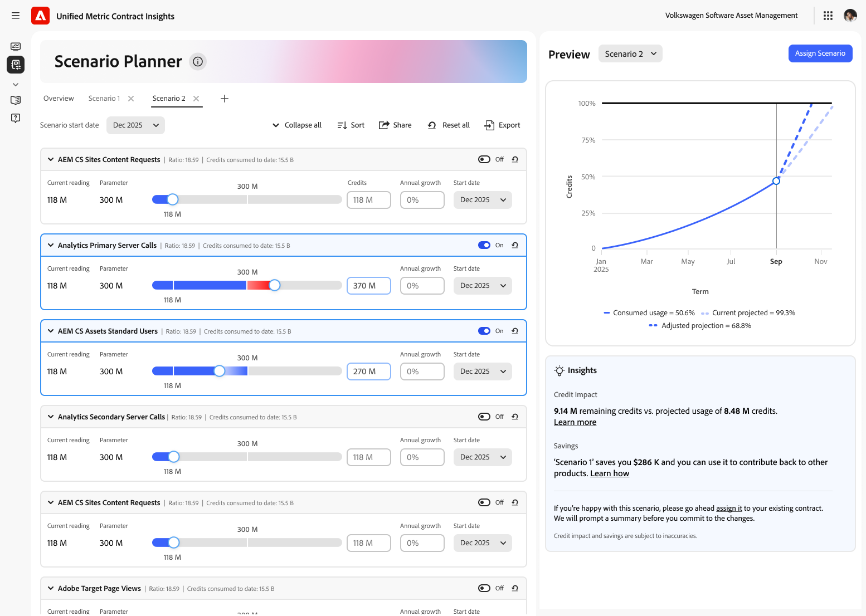Open the hamburger navigation menu
This screenshot has width=866, height=616.
pos(16,16)
